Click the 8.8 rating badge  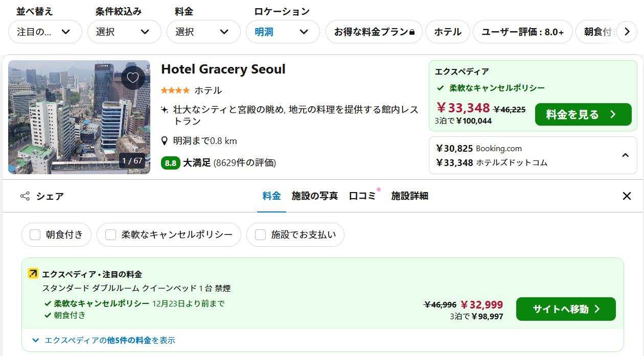pos(170,163)
